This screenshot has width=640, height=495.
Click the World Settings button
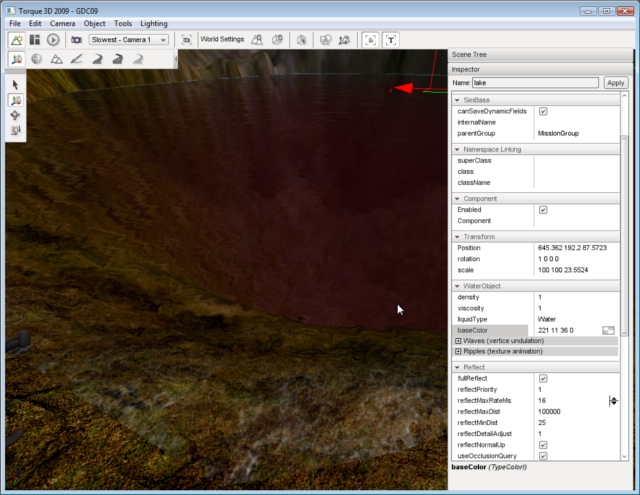click(x=222, y=40)
